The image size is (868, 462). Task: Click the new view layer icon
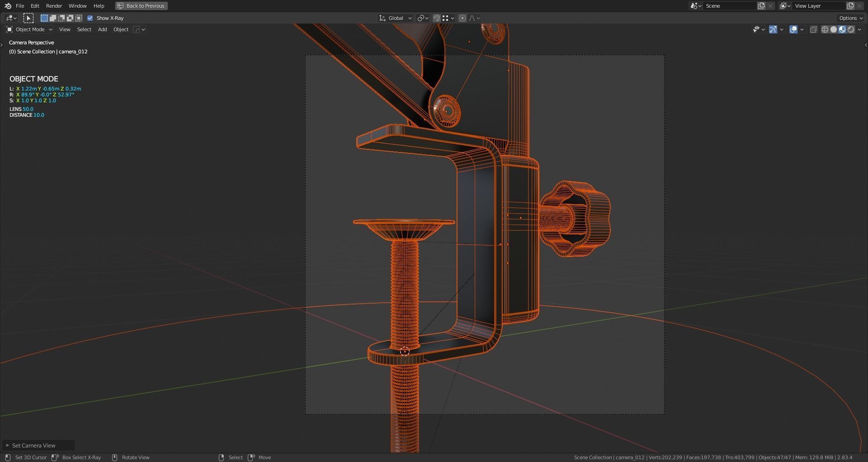click(x=850, y=6)
